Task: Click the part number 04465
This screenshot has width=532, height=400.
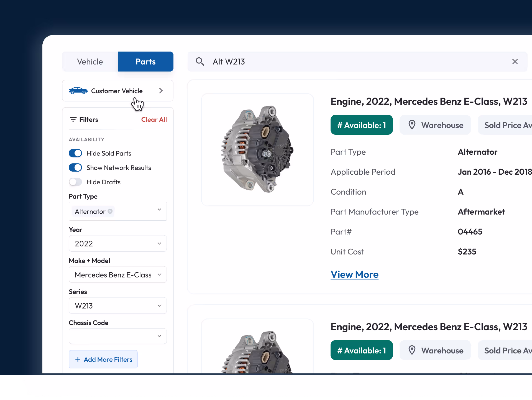Action: click(x=470, y=232)
